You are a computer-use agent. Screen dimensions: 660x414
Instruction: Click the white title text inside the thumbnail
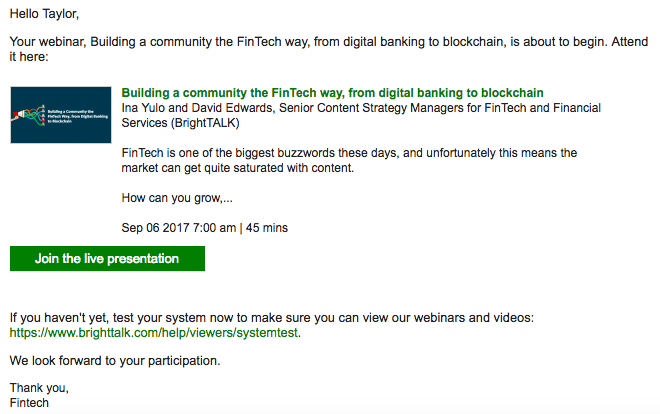tap(77, 116)
